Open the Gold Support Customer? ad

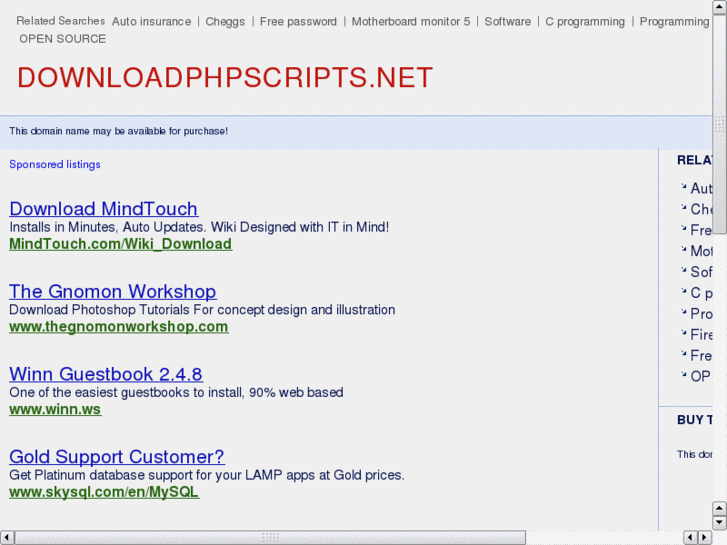116,458
